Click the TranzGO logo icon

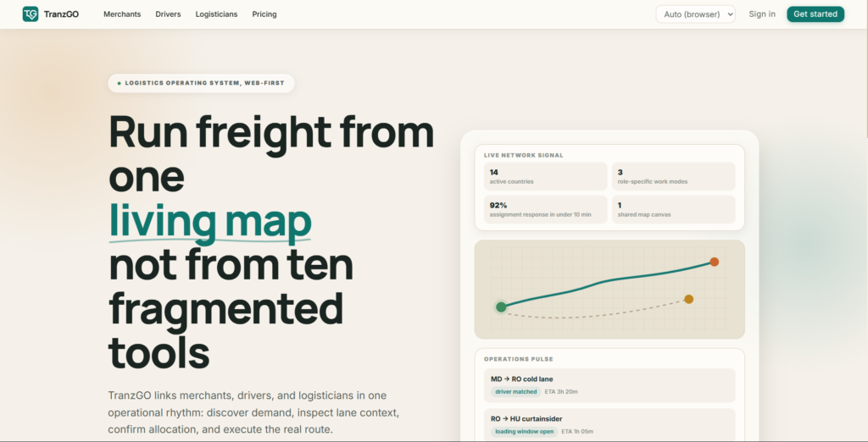coord(31,14)
